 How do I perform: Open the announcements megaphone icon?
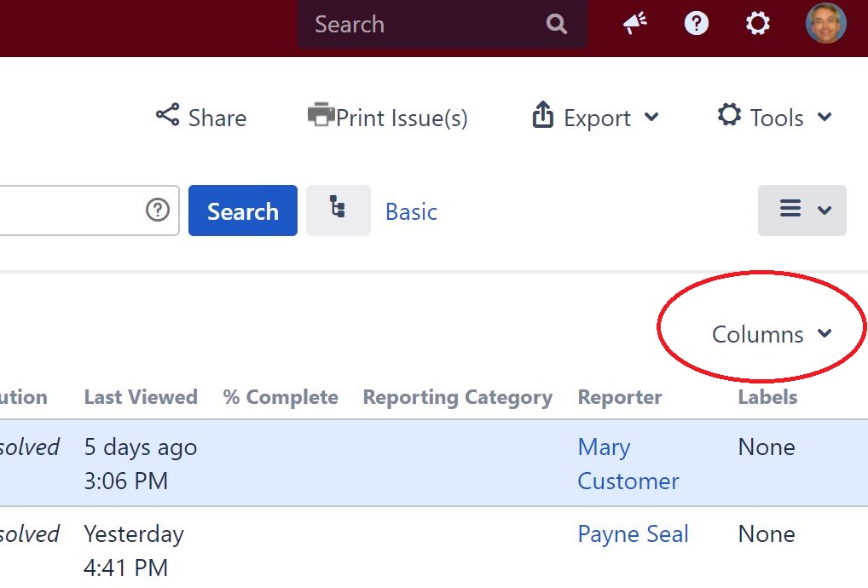click(x=634, y=23)
